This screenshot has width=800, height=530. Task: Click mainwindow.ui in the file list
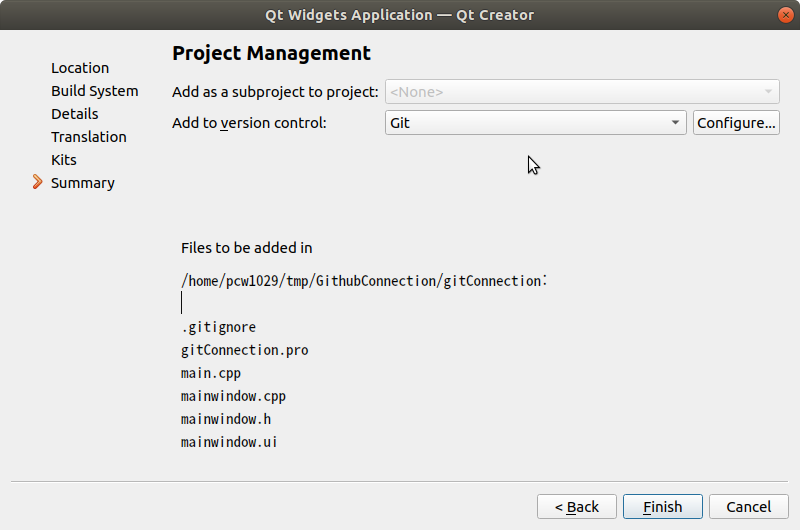click(229, 442)
